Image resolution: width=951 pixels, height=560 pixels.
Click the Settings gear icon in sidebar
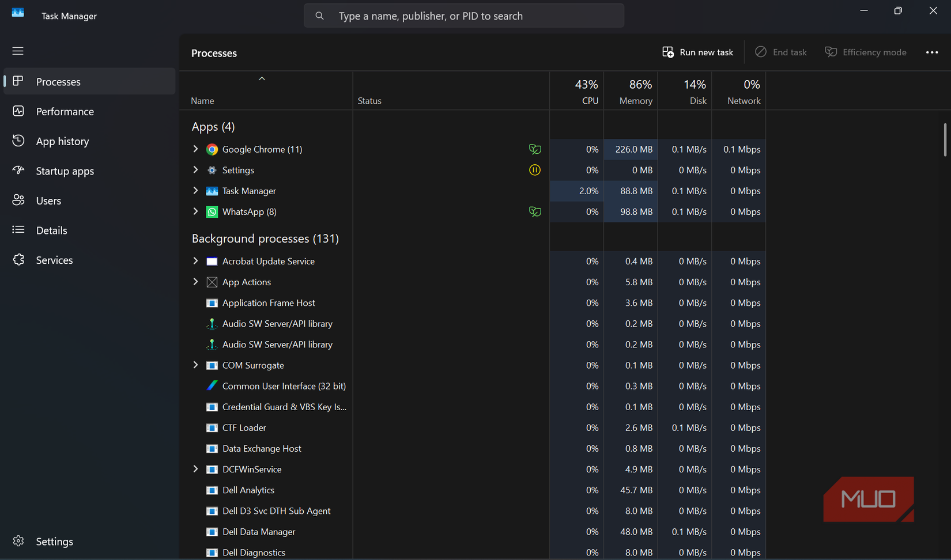18,541
